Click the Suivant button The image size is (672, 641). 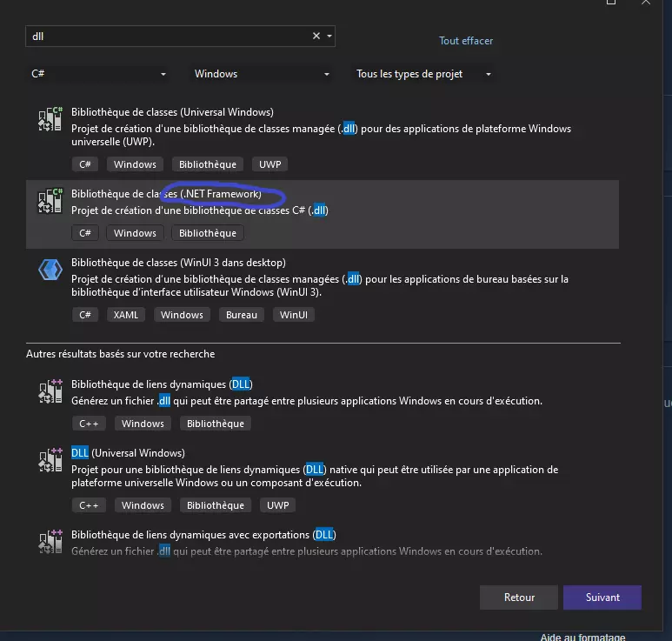pyautogui.click(x=602, y=598)
